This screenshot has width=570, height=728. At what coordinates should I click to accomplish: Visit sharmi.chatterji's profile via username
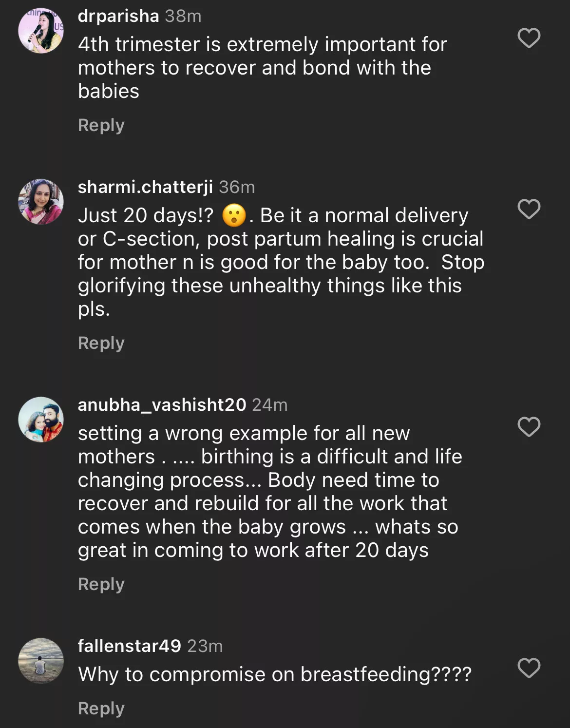point(145,187)
